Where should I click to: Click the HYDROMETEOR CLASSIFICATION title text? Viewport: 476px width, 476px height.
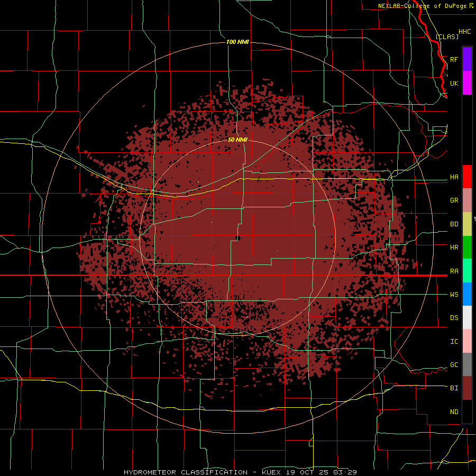coord(186,472)
